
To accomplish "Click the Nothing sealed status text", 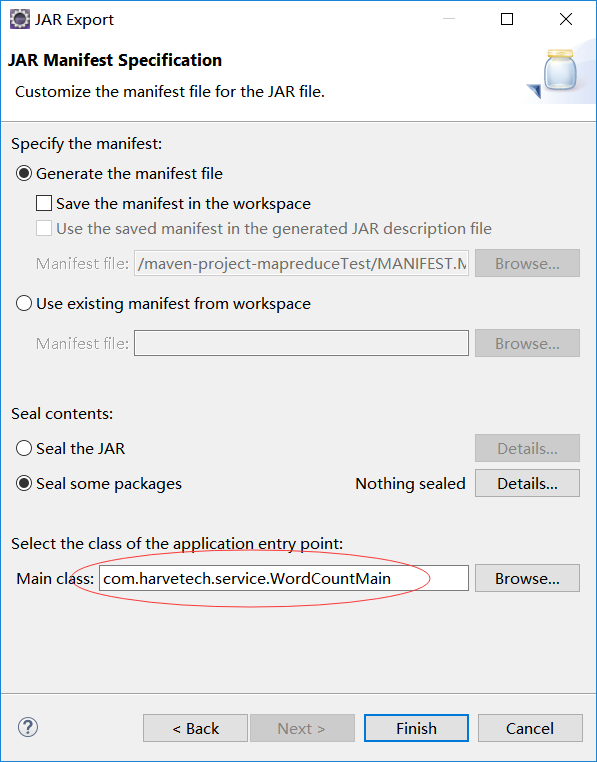I will pyautogui.click(x=410, y=484).
